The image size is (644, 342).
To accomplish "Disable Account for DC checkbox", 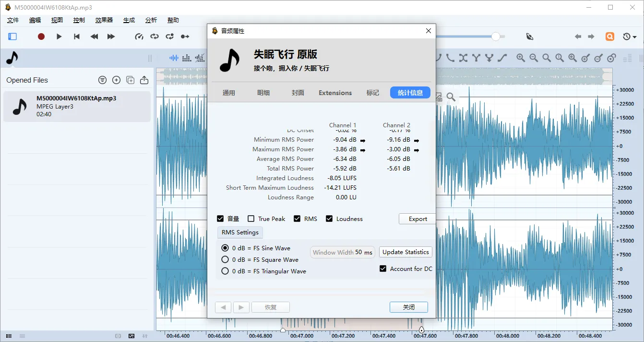I will point(383,269).
